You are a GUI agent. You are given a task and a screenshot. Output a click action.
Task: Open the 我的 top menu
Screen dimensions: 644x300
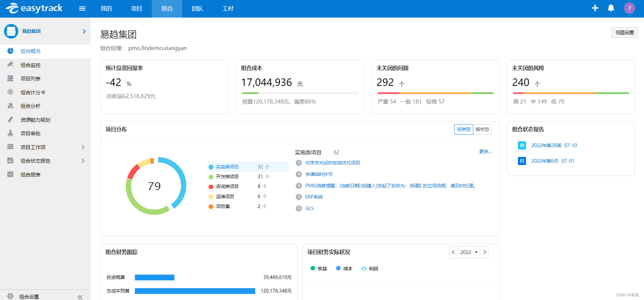[106, 8]
